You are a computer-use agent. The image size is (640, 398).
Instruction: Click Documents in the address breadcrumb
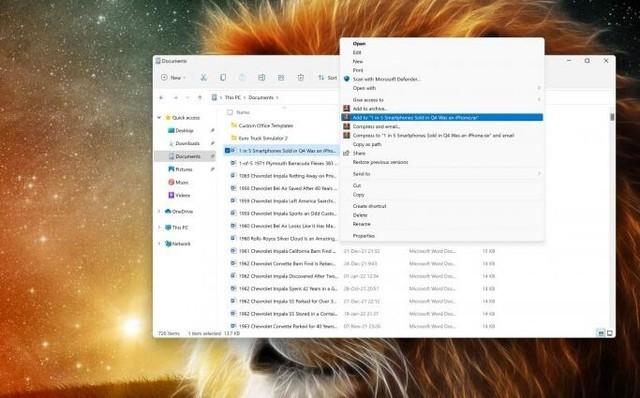[261, 98]
